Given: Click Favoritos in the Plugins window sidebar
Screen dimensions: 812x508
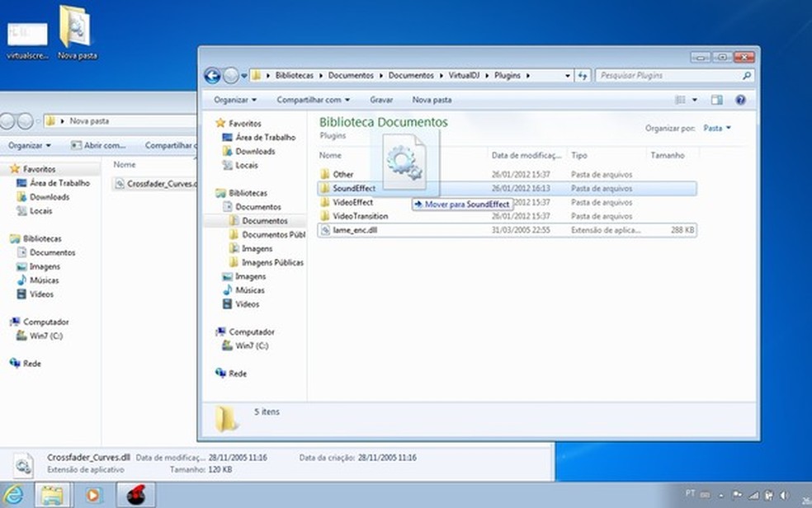Looking at the screenshot, I should coord(245,123).
